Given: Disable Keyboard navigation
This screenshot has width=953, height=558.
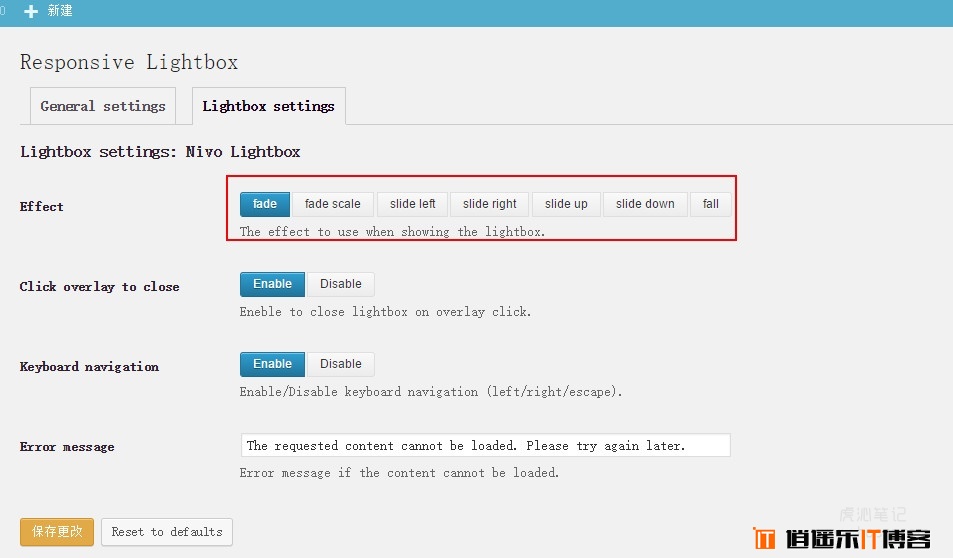Looking at the screenshot, I should (x=340, y=364).
